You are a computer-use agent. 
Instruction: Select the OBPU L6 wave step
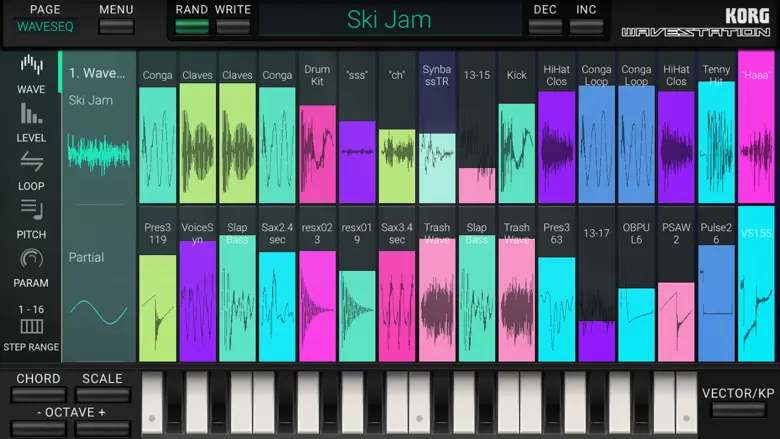pyautogui.click(x=636, y=284)
